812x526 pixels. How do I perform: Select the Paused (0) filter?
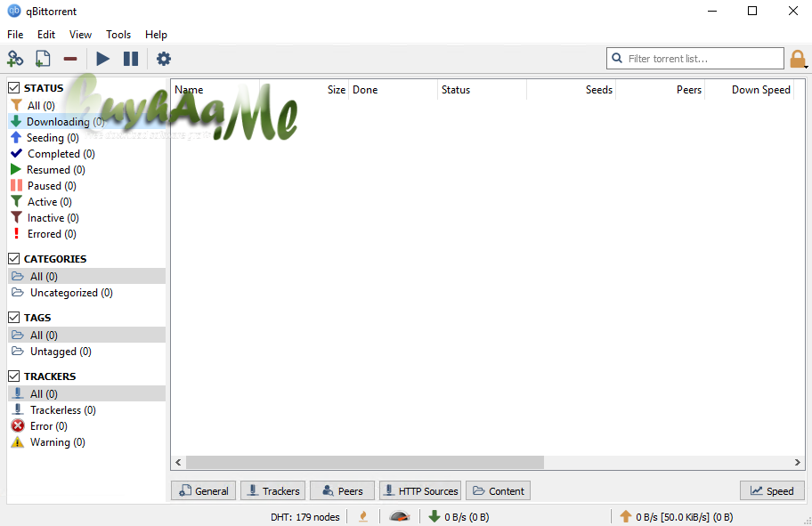(x=87, y=186)
